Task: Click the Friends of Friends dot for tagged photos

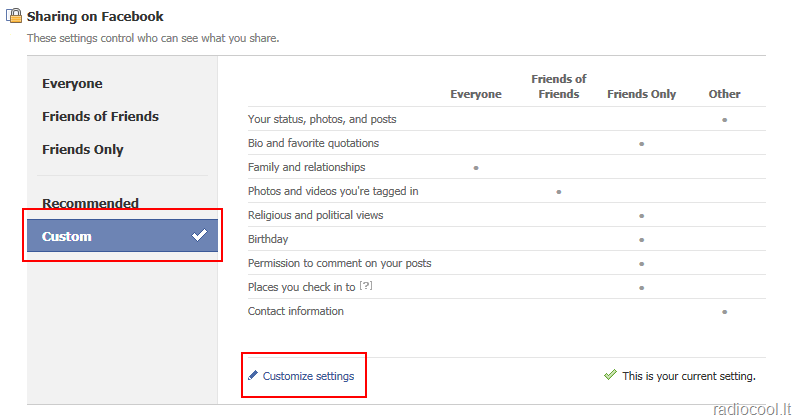Action: (558, 191)
